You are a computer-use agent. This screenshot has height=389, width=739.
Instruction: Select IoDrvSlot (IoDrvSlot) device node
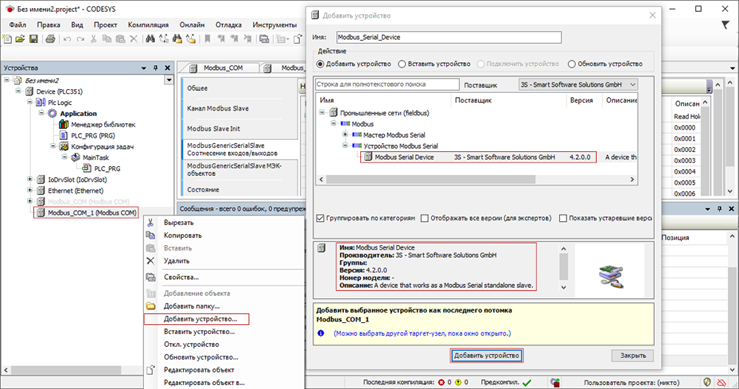pos(77,180)
